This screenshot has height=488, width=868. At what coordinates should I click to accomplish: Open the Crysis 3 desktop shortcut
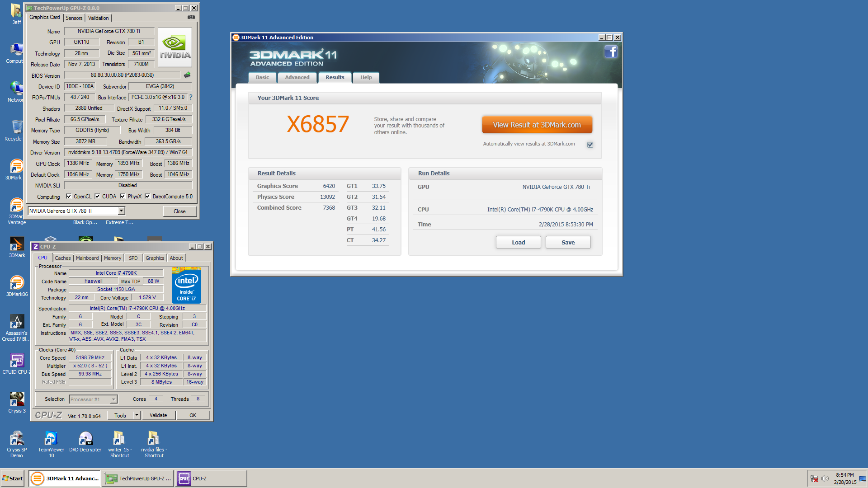tap(17, 403)
